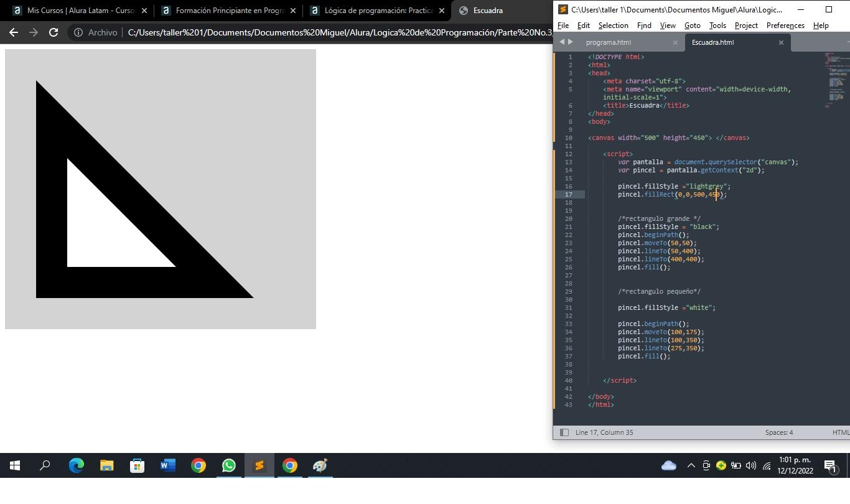Open the Help menu in Sublime
The width and height of the screenshot is (850, 504).
[x=821, y=26]
